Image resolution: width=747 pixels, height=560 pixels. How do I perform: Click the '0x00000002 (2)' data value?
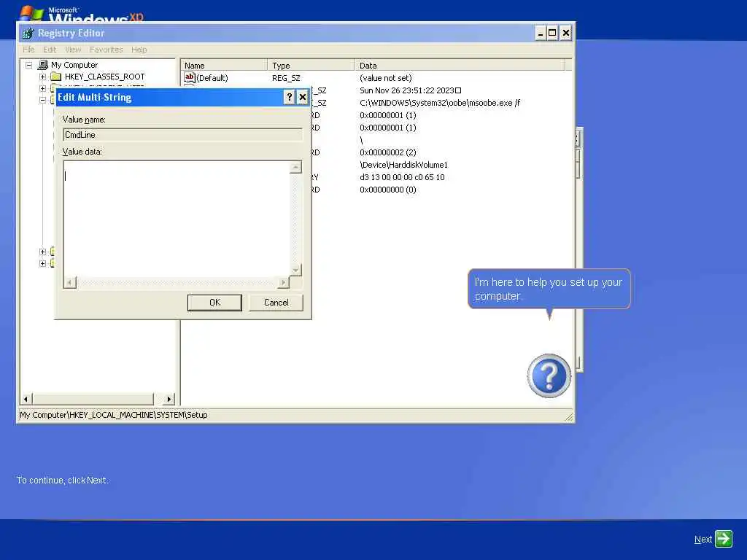[388, 152]
